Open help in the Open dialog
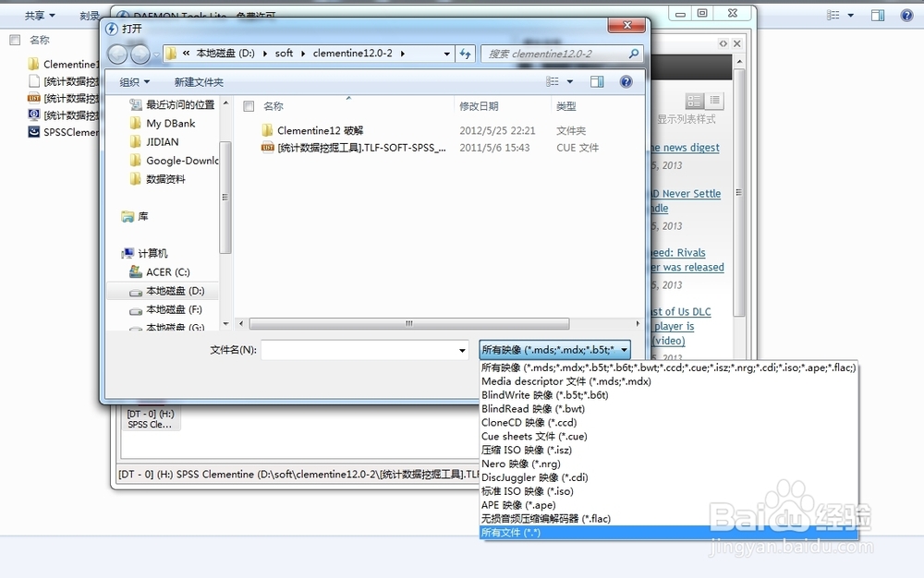This screenshot has height=578, width=924. [x=626, y=81]
